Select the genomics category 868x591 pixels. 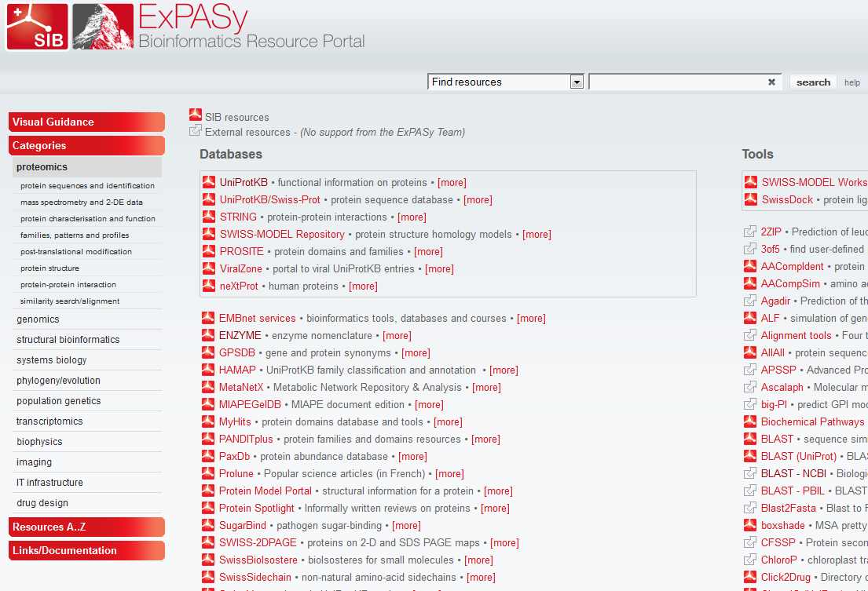point(38,319)
